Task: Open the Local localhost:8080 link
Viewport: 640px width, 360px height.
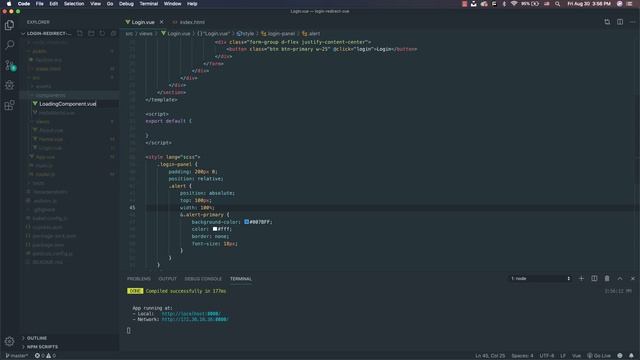Action: (191, 314)
